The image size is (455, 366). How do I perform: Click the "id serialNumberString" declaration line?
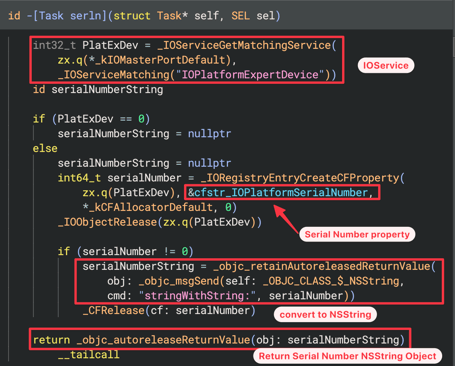click(98, 90)
